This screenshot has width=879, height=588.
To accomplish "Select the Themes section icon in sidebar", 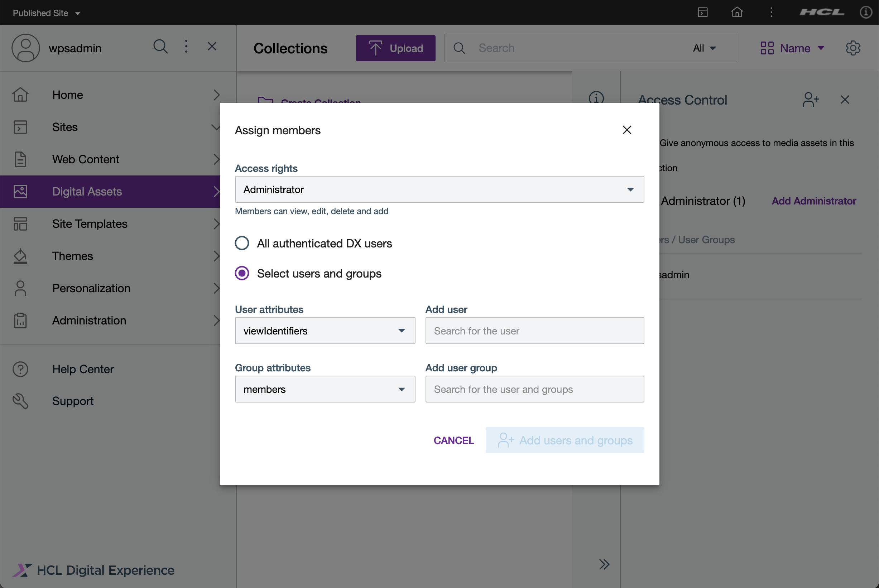I will pos(21,256).
